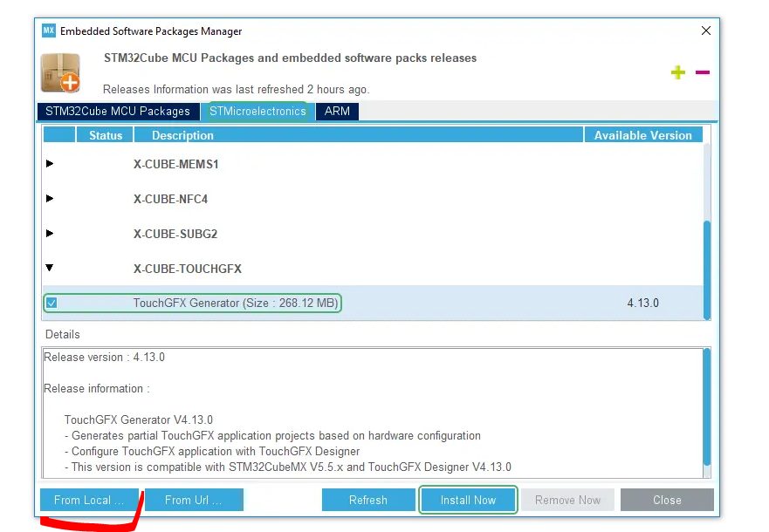
Task: Click the Available Version column header
Action: 643,135
